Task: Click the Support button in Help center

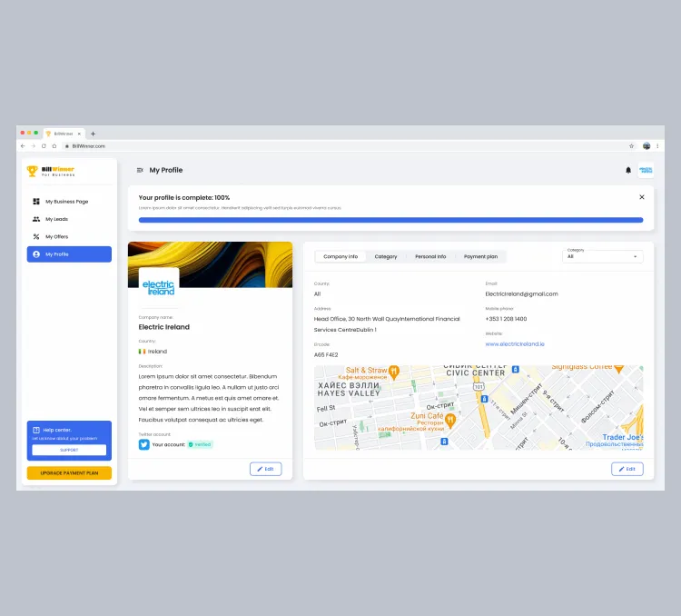Action: pyautogui.click(x=69, y=450)
